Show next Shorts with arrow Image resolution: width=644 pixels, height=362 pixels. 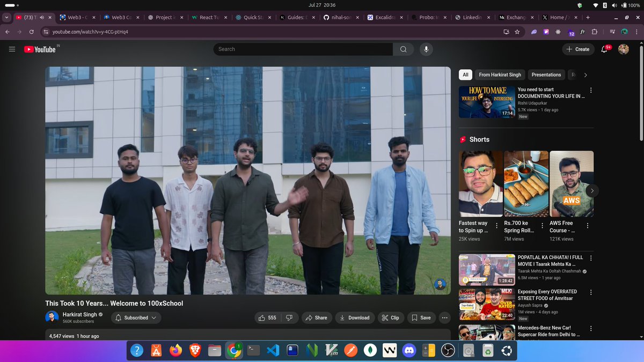[x=592, y=190]
